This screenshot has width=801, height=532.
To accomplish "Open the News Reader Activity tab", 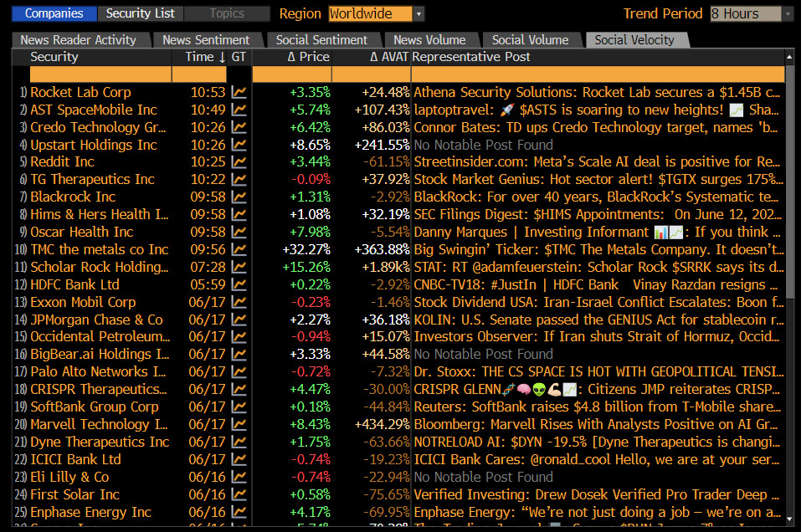I will pos(80,40).
